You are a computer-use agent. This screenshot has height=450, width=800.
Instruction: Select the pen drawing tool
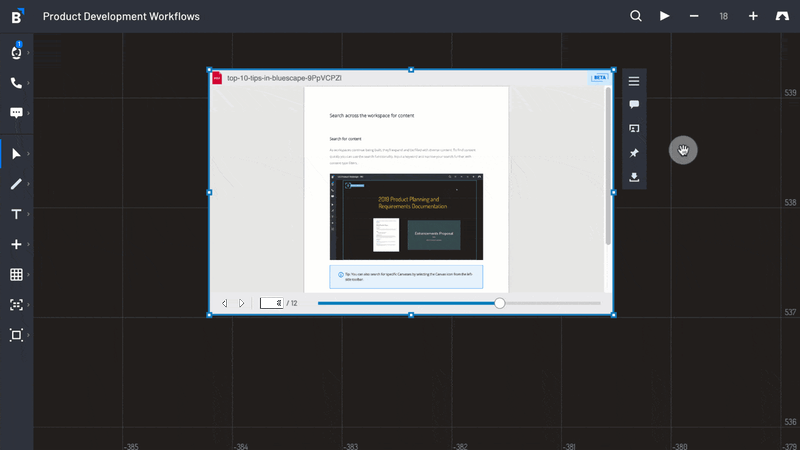click(x=16, y=184)
